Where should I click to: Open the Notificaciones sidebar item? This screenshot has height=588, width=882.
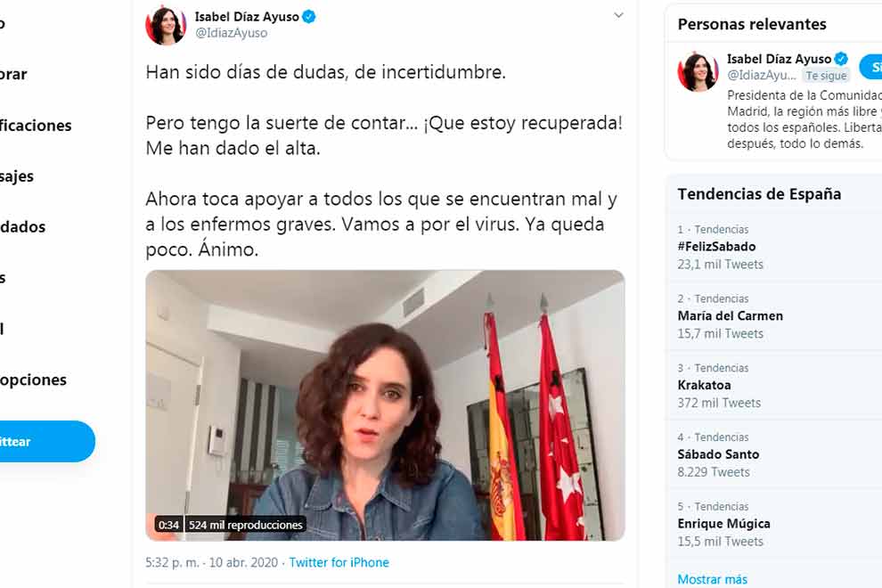[x=35, y=125]
